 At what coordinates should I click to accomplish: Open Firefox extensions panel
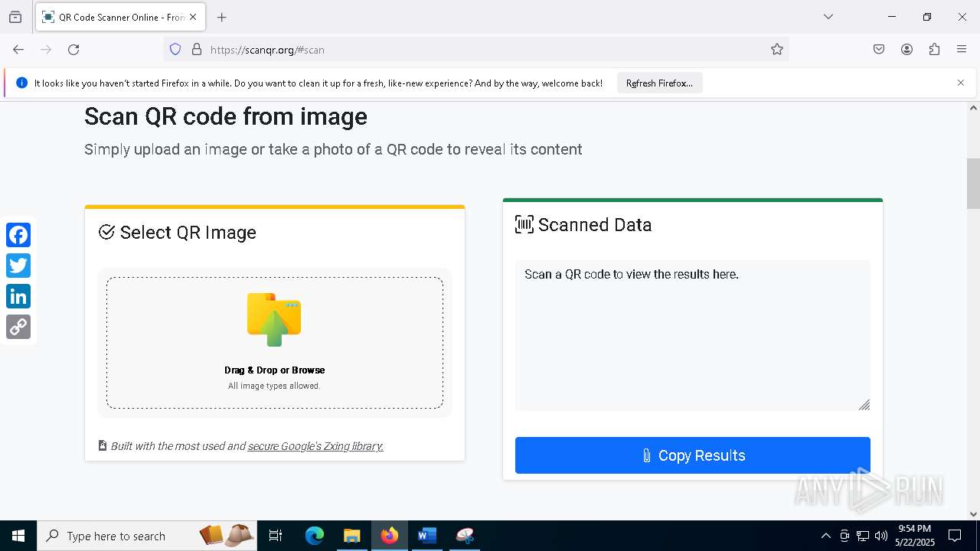pos(934,50)
